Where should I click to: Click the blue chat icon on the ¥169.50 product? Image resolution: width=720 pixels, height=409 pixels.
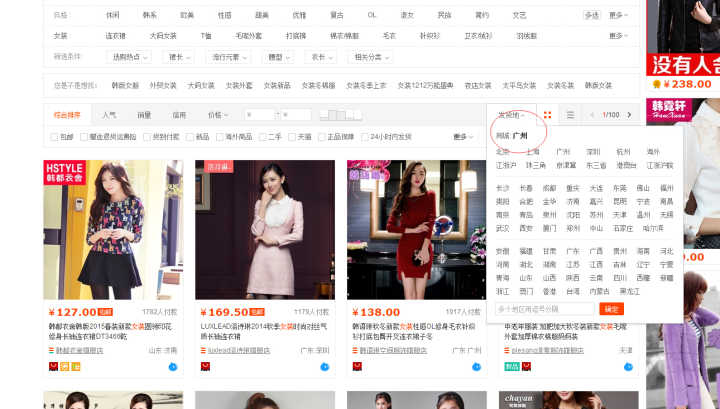click(x=325, y=367)
